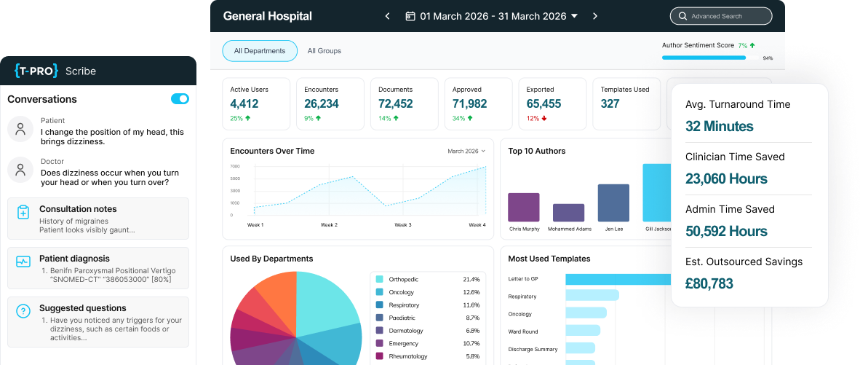Click the Patient diagnosis monitor icon
Screen dimensions: 868x365
[x=23, y=262]
